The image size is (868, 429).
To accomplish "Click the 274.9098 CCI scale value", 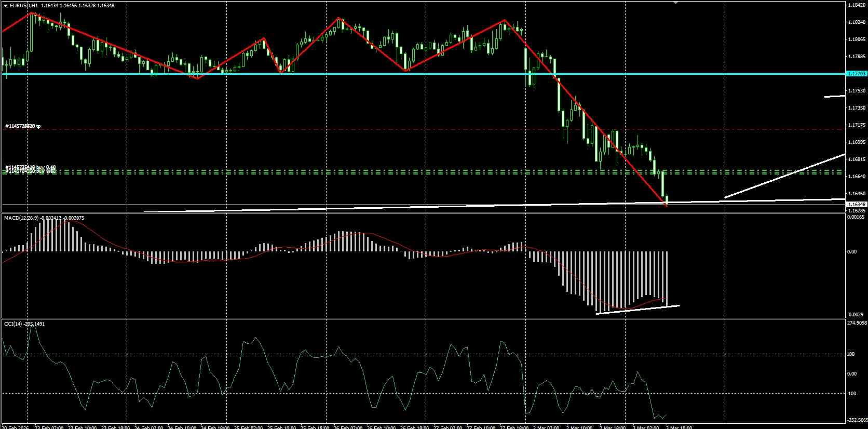I will pyautogui.click(x=857, y=323).
